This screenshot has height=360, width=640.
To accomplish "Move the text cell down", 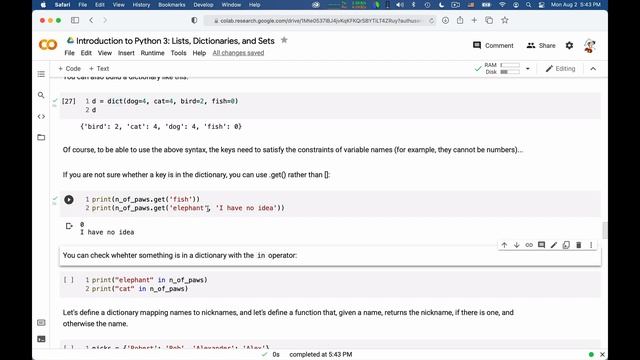I will point(517,245).
